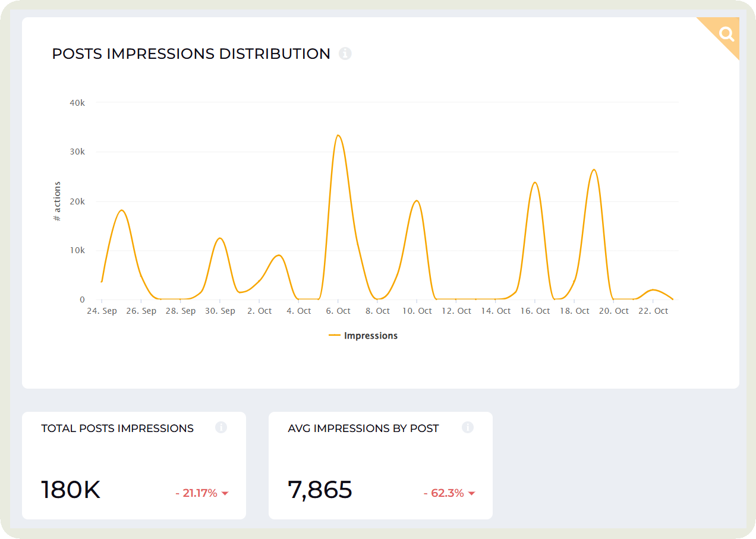Viewport: 756px width, 539px height.
Task: Select the Total Posts Impressions card title
Action: pos(117,428)
